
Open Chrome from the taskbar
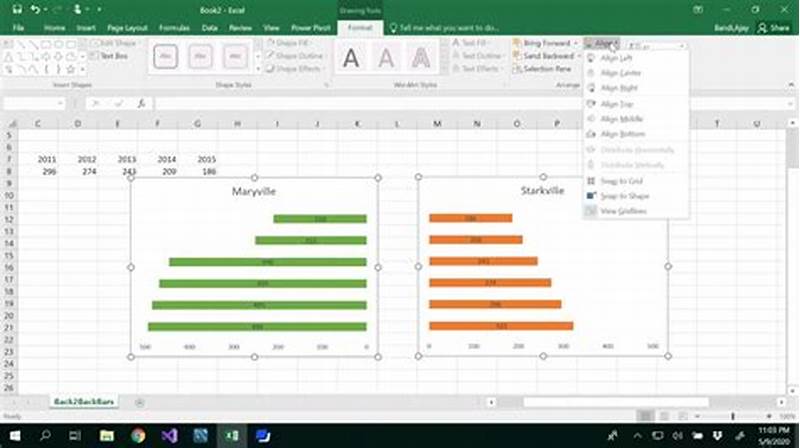pyautogui.click(x=138, y=436)
